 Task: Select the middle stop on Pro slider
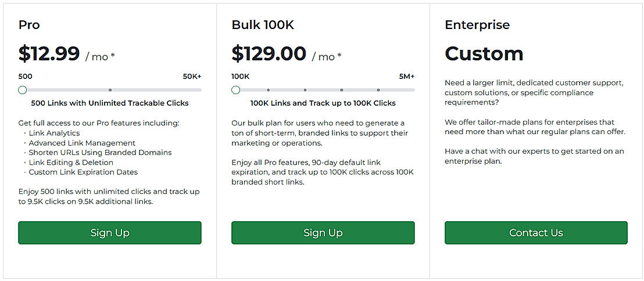[x=110, y=90]
